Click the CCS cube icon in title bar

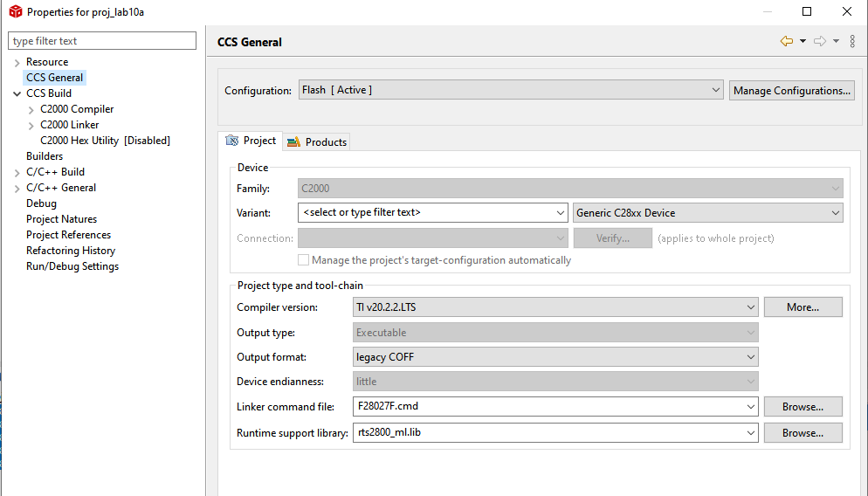[x=16, y=11]
